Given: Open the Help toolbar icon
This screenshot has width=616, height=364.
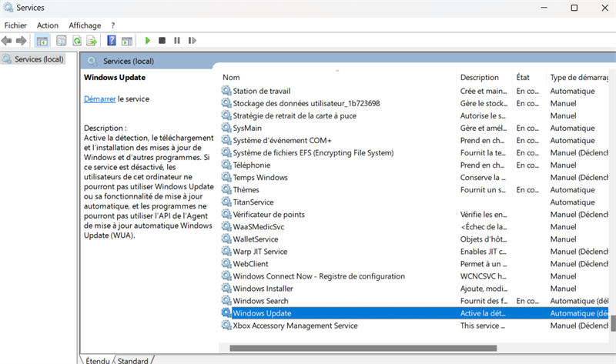Looking at the screenshot, I should click(112, 41).
